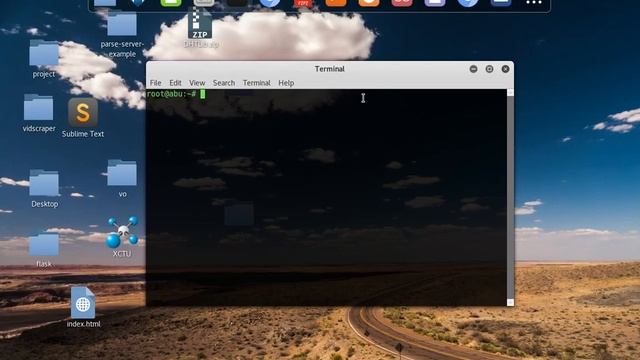This screenshot has width=640, height=360.
Task: Open the Terminal File menu
Action: click(156, 83)
